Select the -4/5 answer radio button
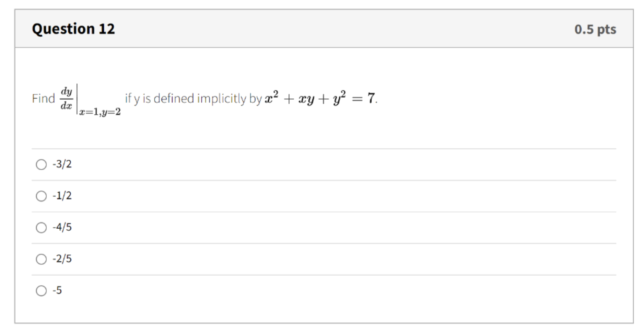 [x=42, y=227]
